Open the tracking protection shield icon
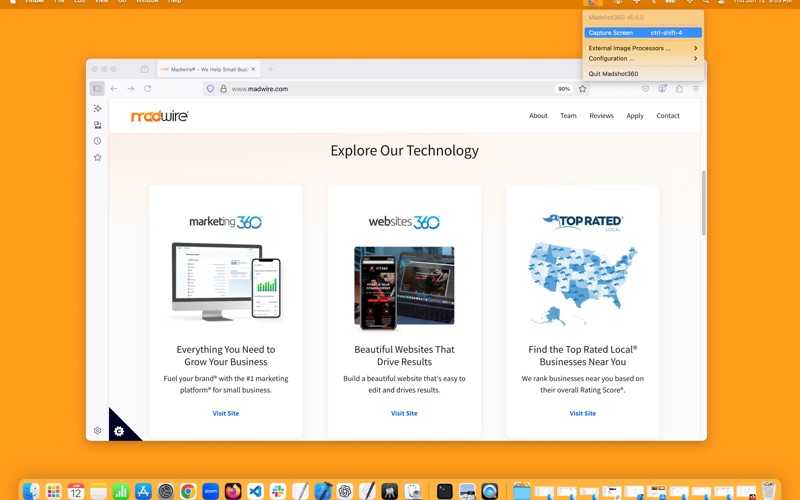 [x=210, y=89]
